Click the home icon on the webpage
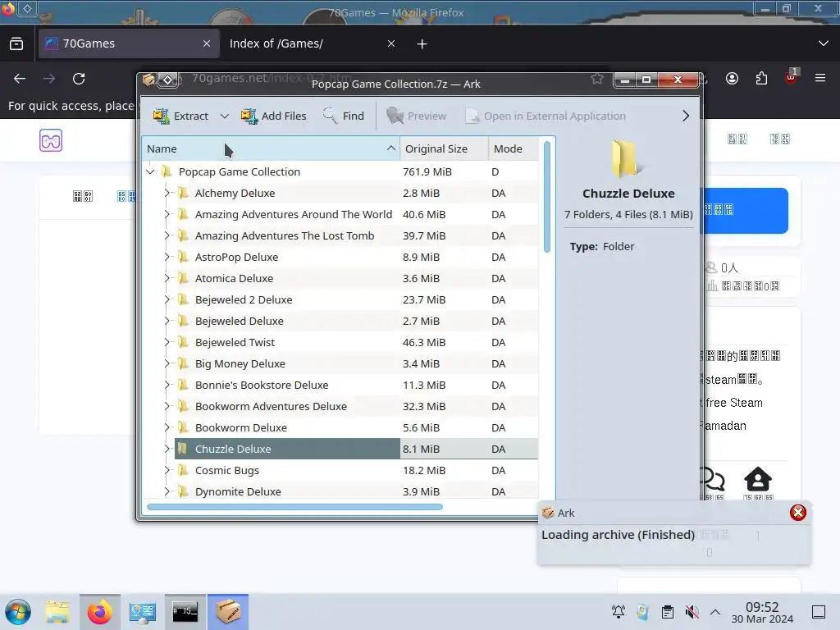Image resolution: width=840 pixels, height=630 pixels. [757, 479]
